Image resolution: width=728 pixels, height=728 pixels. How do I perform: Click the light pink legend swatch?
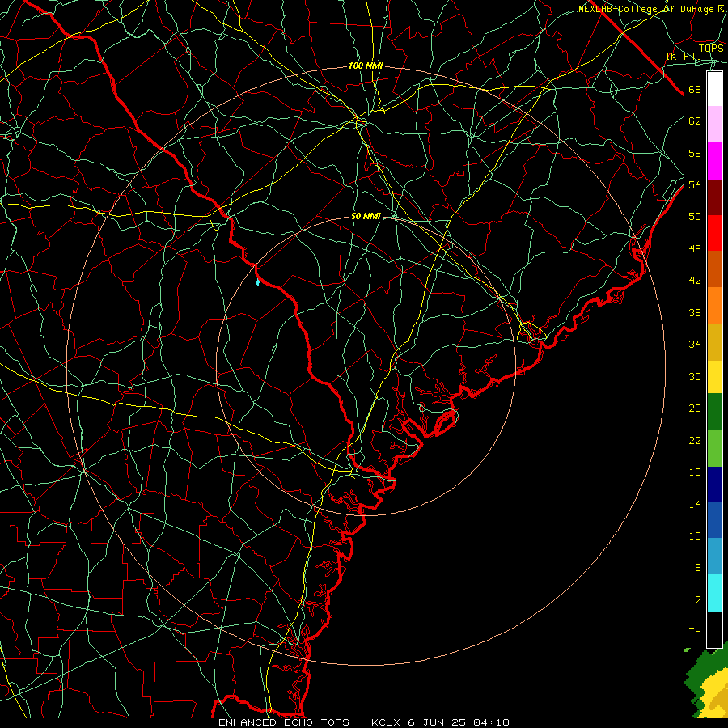pos(714,125)
